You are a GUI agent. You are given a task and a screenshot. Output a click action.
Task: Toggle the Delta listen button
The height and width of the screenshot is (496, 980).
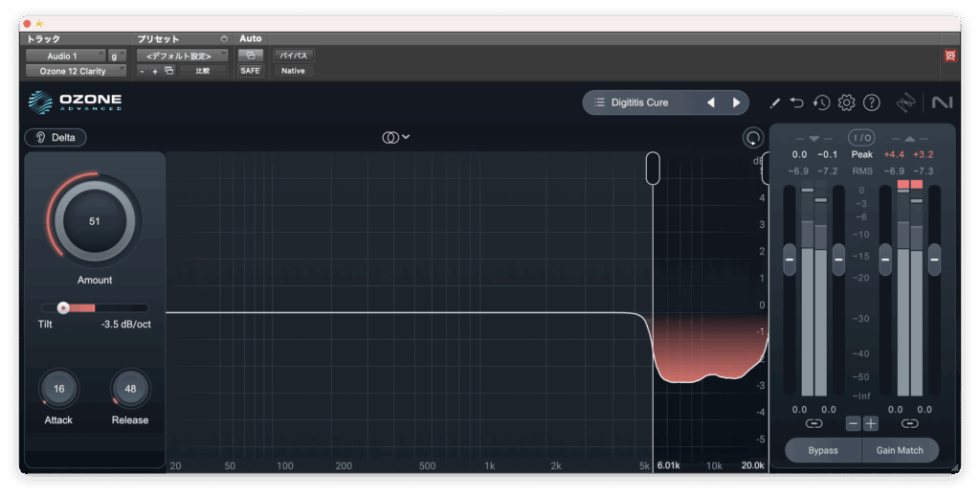(56, 137)
